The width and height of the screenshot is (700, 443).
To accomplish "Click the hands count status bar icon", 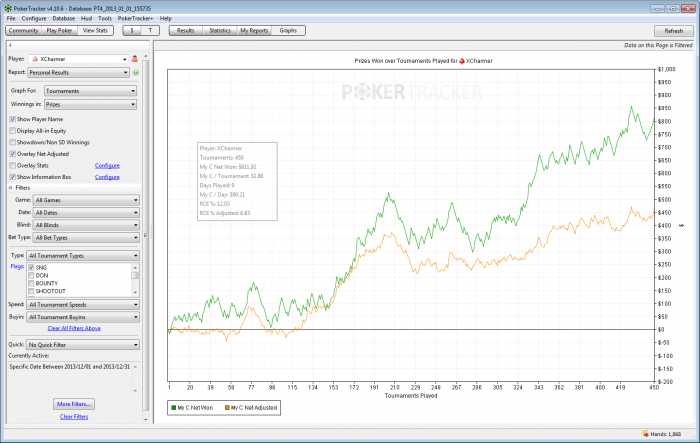I will click(643, 435).
